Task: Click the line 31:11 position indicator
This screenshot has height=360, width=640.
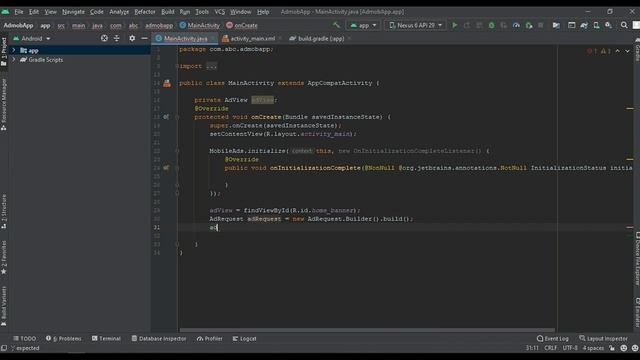Action: 532,348
